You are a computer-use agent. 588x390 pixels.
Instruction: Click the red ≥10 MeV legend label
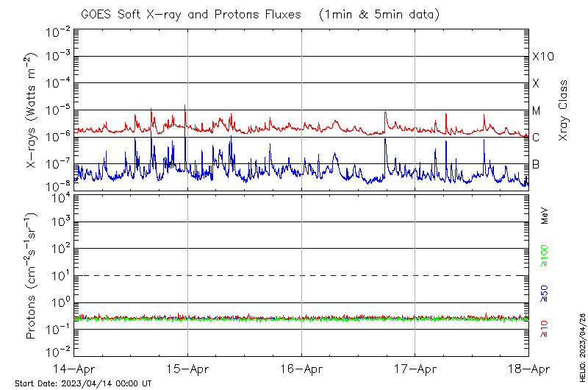coord(545,328)
